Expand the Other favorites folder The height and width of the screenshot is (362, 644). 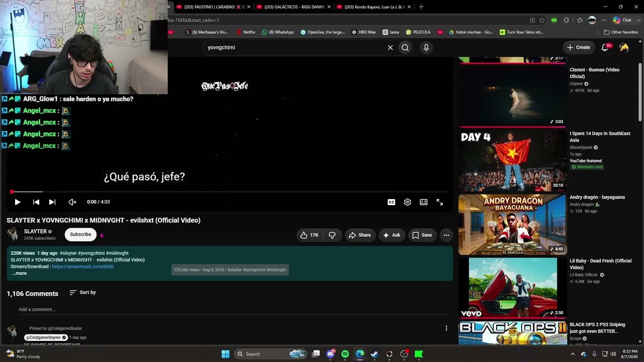621,32
